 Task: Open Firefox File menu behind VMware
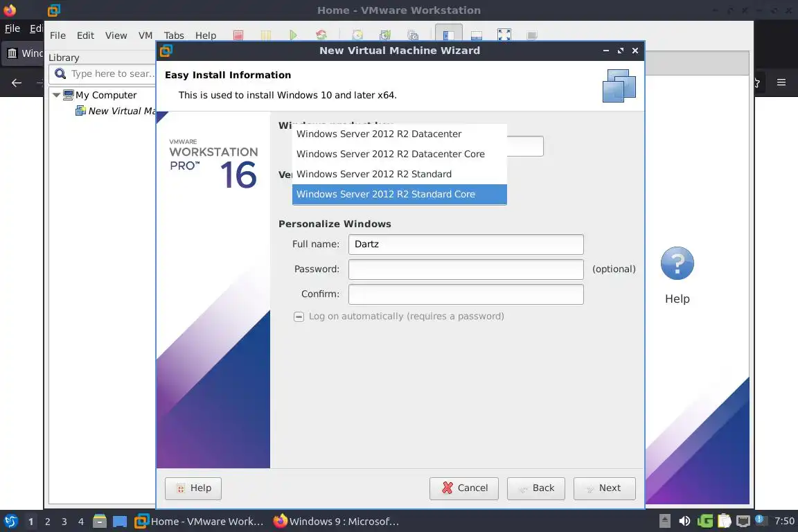[12, 28]
